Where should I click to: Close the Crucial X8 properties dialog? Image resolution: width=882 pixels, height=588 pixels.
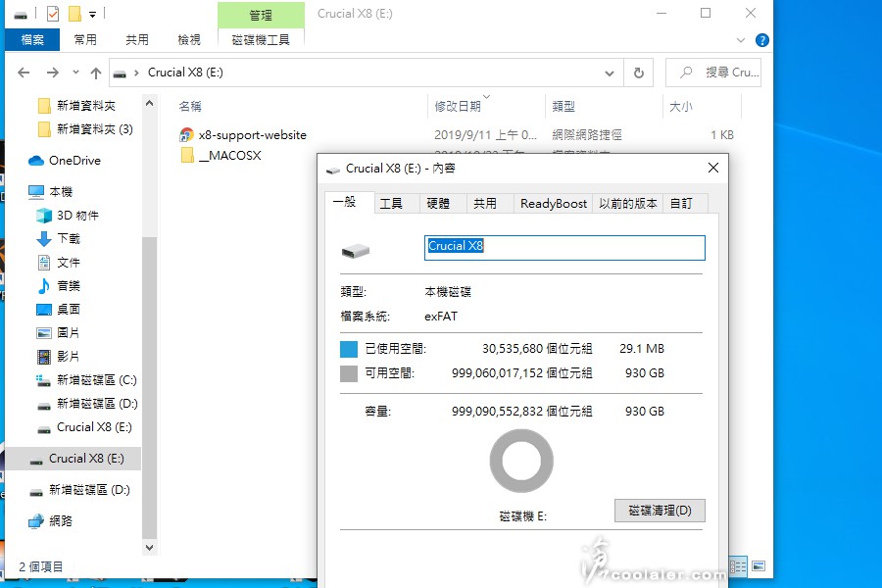(713, 168)
